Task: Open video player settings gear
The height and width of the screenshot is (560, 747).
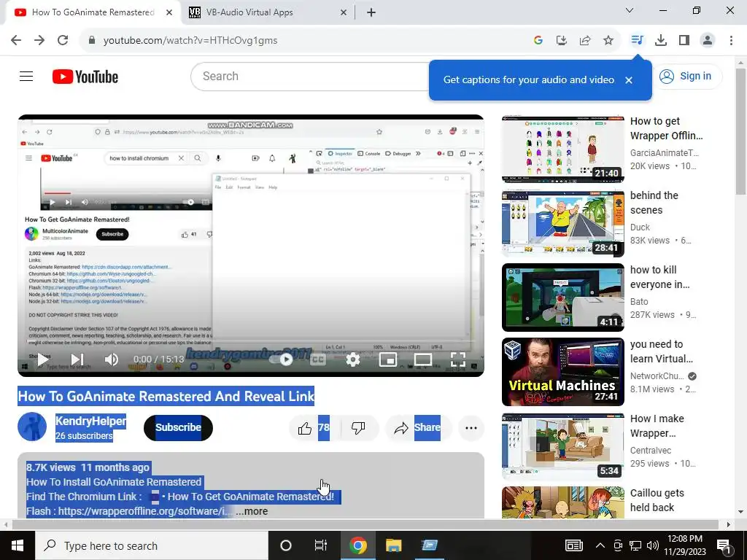Action: (x=352, y=359)
